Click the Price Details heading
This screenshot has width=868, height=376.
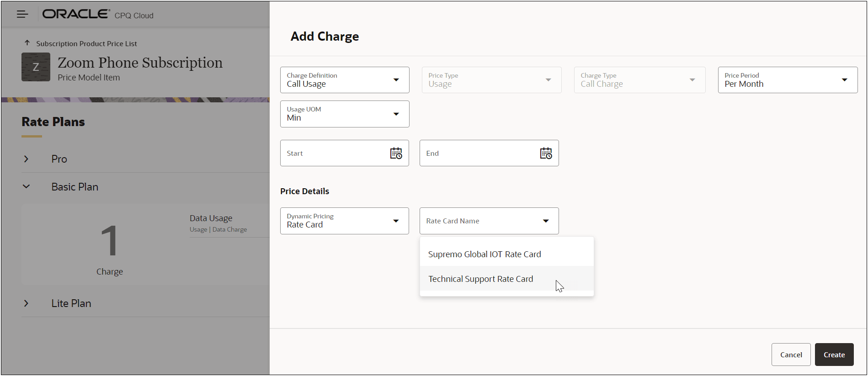click(304, 191)
